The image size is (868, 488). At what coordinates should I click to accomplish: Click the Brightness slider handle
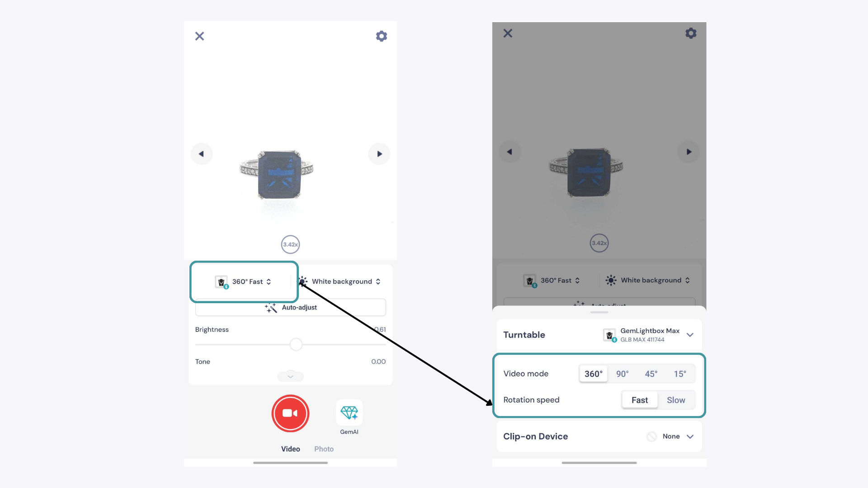click(x=296, y=344)
